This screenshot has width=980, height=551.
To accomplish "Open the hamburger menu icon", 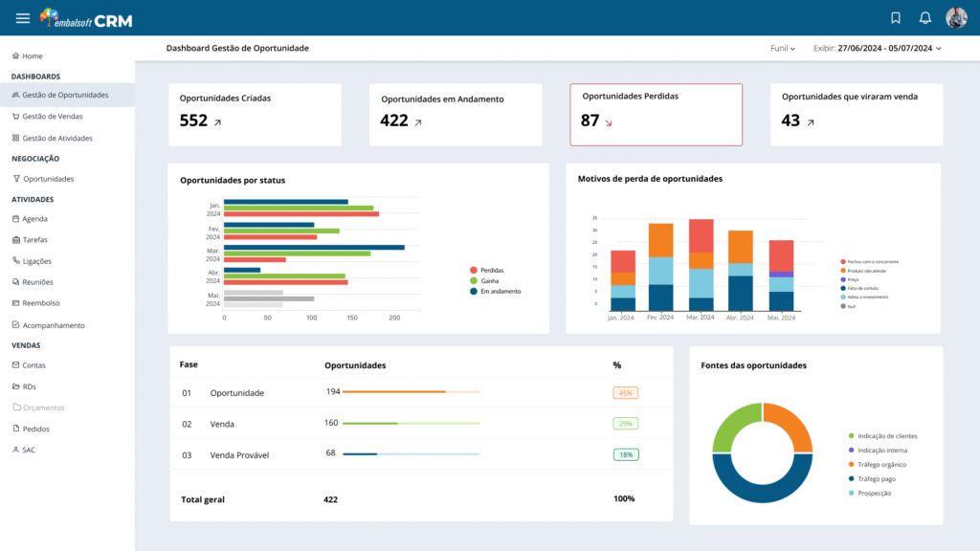I will pos(23,18).
